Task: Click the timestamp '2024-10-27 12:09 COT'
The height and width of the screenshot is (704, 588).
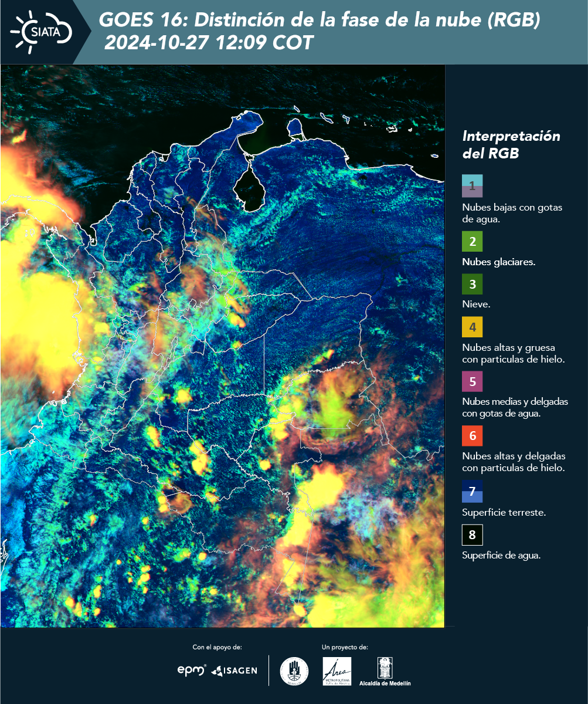Action: [x=209, y=43]
